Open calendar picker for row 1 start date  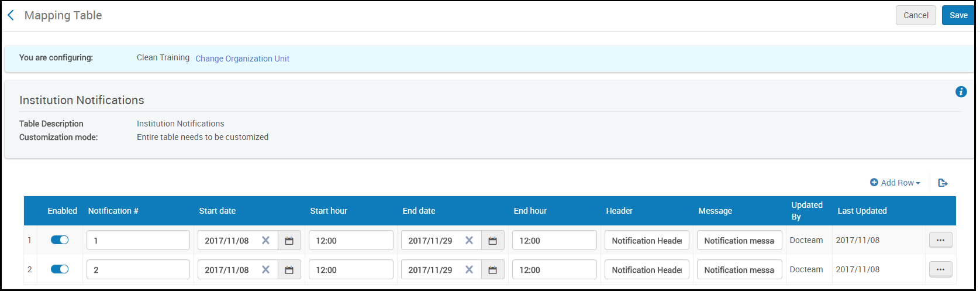coord(289,241)
